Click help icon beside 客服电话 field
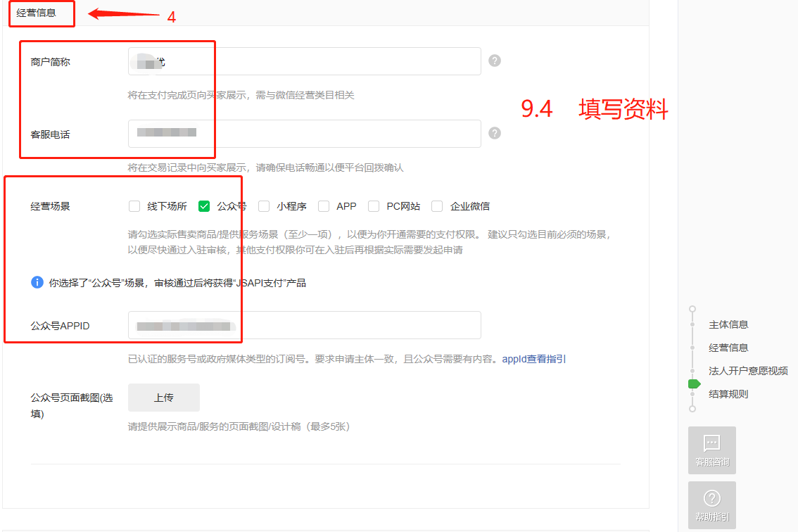798x532 pixels. tap(495, 133)
